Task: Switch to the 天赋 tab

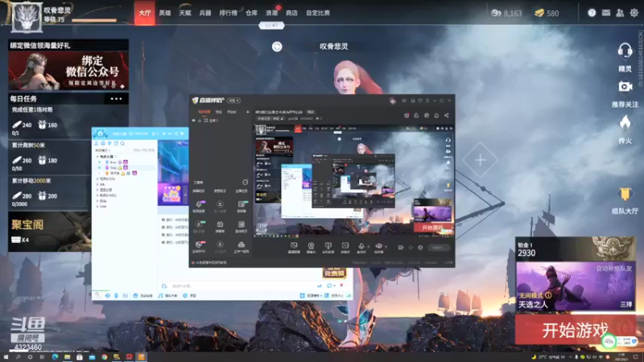Action: tap(185, 13)
